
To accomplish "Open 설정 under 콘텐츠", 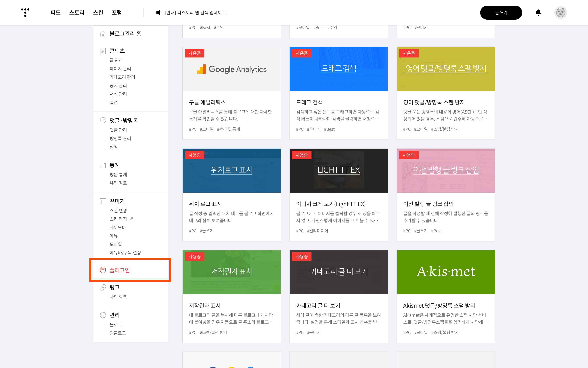I will click(114, 102).
